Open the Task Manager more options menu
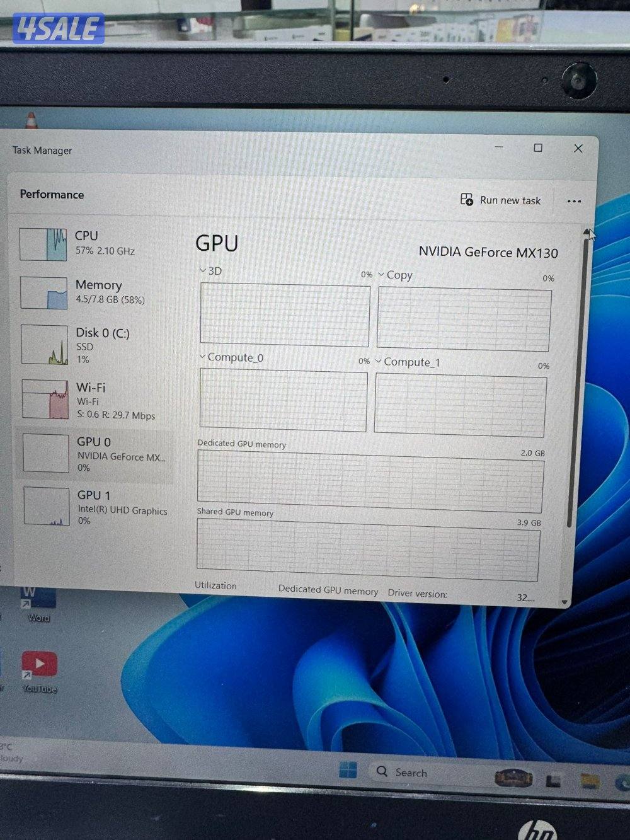 pos(574,200)
